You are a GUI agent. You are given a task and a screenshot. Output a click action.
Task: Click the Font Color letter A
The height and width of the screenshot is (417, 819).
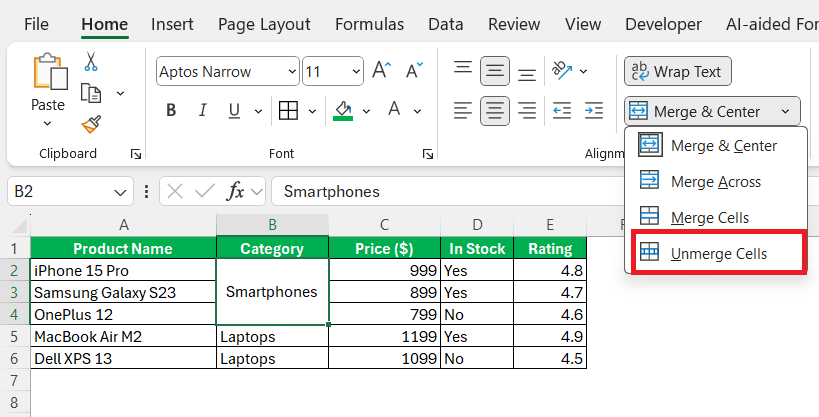click(394, 109)
